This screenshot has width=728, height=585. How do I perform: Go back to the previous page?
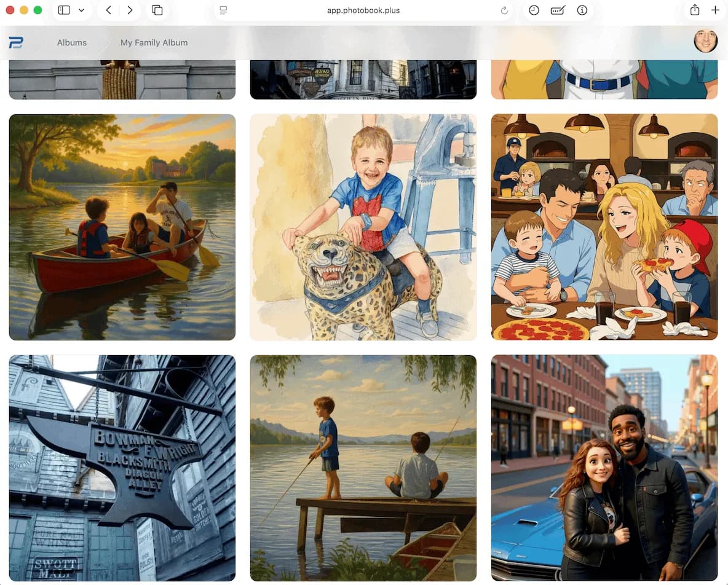click(x=108, y=10)
